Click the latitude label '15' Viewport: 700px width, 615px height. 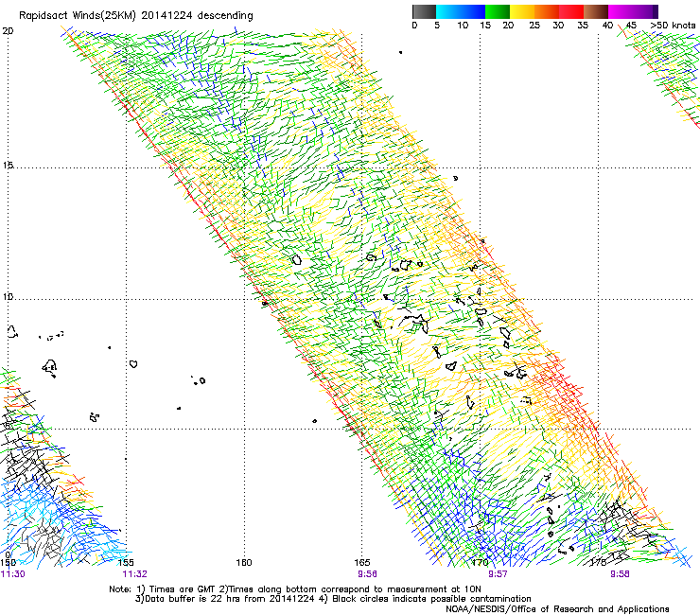pyautogui.click(x=8, y=166)
